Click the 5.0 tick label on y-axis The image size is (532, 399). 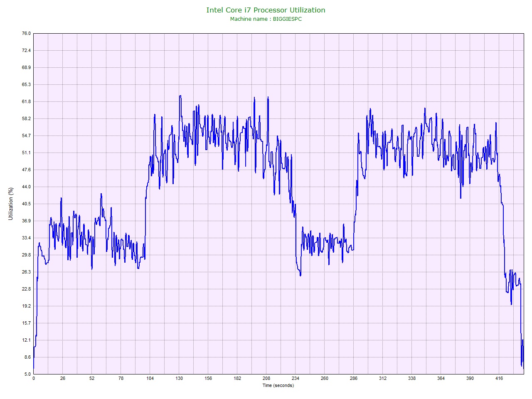coord(27,374)
